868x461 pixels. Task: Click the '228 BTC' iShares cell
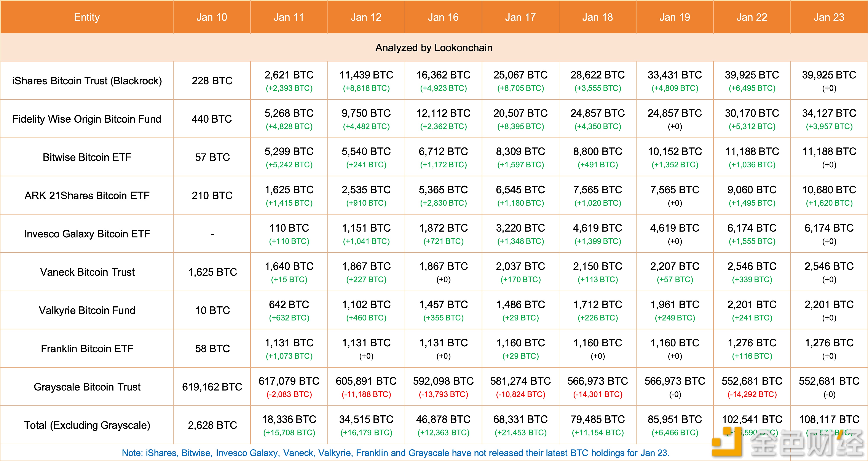point(212,81)
